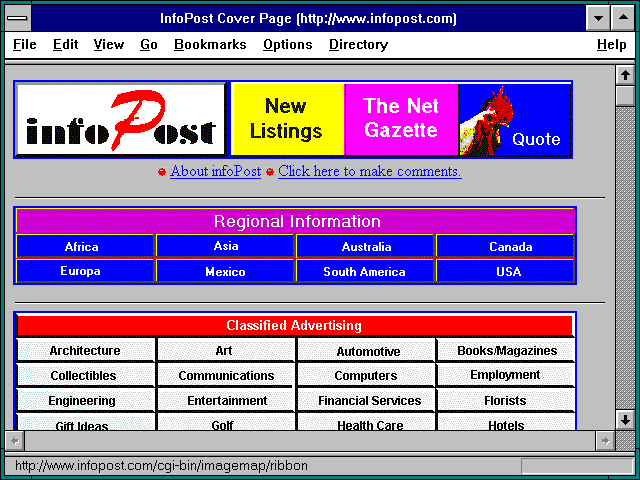Select the South America region button
The width and height of the screenshot is (640, 480).
[x=365, y=271]
